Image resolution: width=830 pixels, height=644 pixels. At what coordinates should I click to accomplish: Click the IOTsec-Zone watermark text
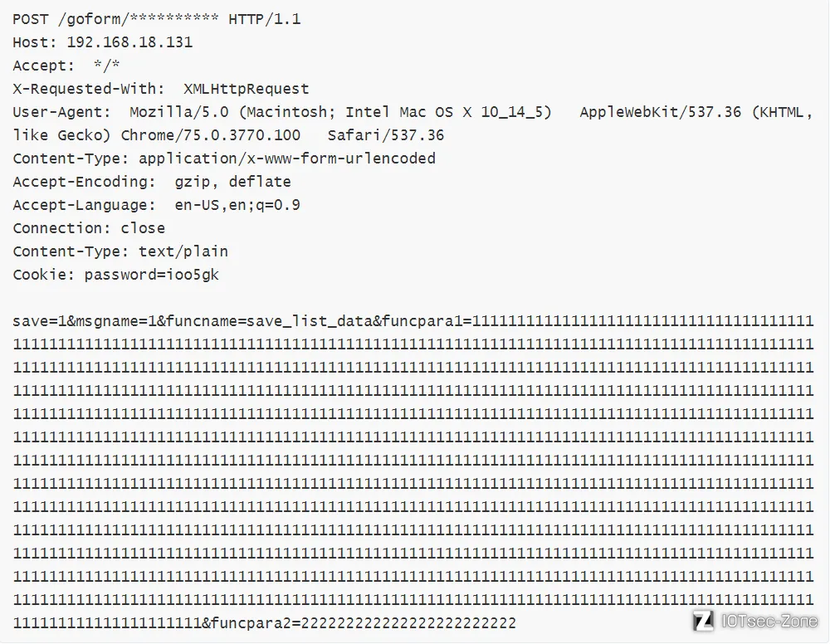coord(769,621)
